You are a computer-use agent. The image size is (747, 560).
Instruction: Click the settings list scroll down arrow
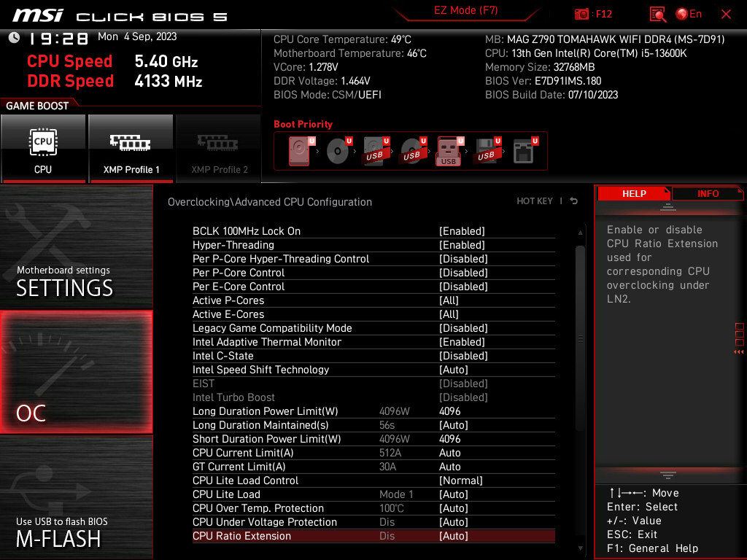tap(580, 548)
